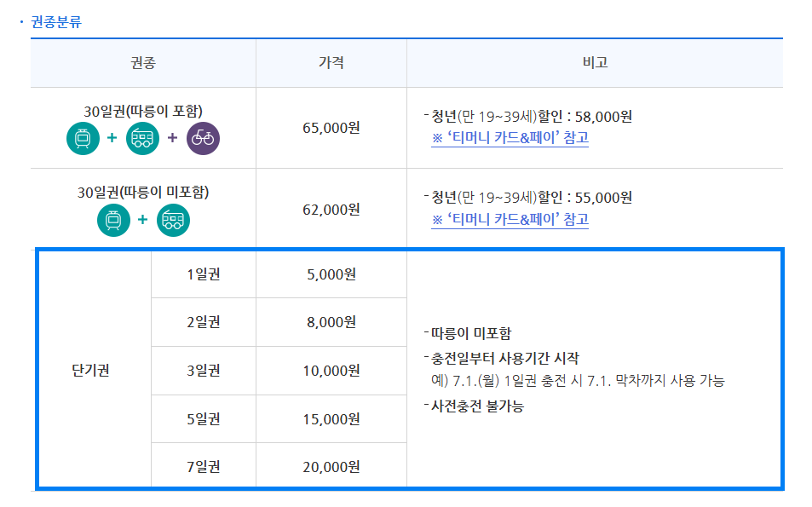Image resolution: width=812 pixels, height=507 pixels.
Task: Click the bus icon under 30일권(따릉이 포함)
Action: [x=142, y=138]
